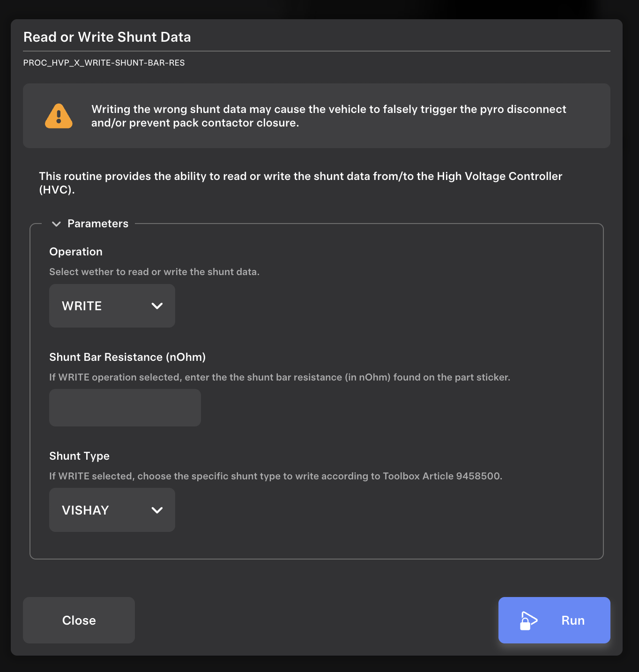Click the chevron arrow in WRITE dropdown

(x=157, y=306)
